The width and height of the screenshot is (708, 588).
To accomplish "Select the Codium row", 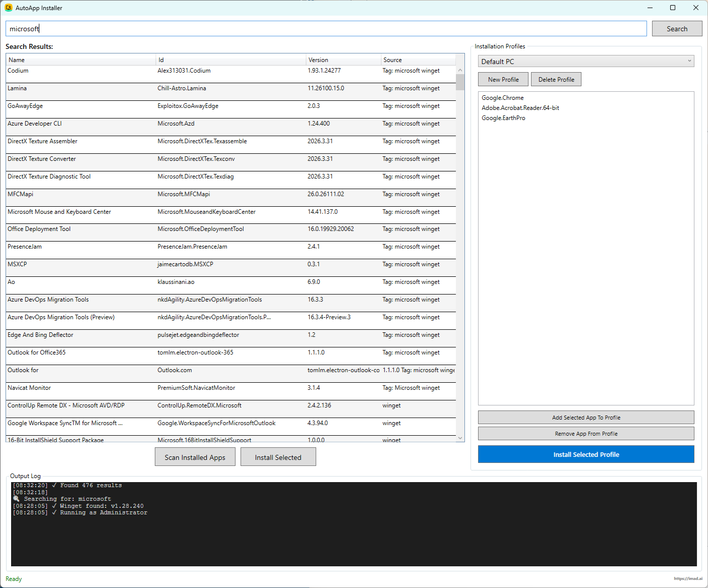I will pyautogui.click(x=231, y=74).
